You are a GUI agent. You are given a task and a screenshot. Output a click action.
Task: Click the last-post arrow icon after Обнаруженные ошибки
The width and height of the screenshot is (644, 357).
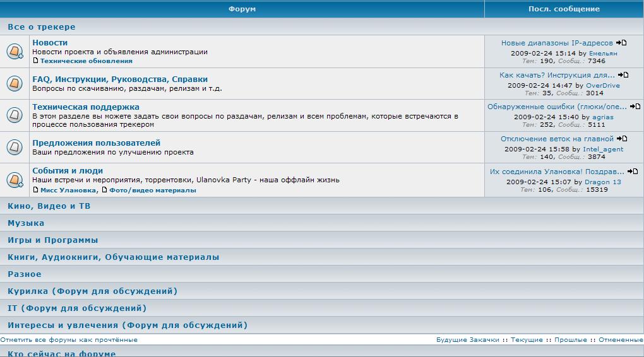[x=635, y=106]
